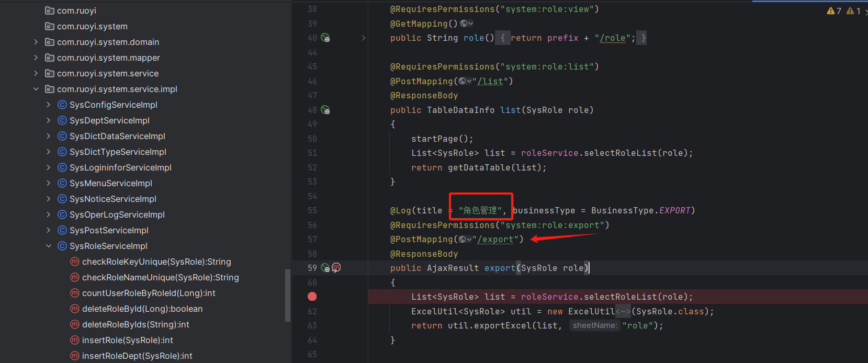This screenshot has width=868, height=363.
Task: Click the SysOperLogServiceImpl class icon
Action: tap(62, 214)
